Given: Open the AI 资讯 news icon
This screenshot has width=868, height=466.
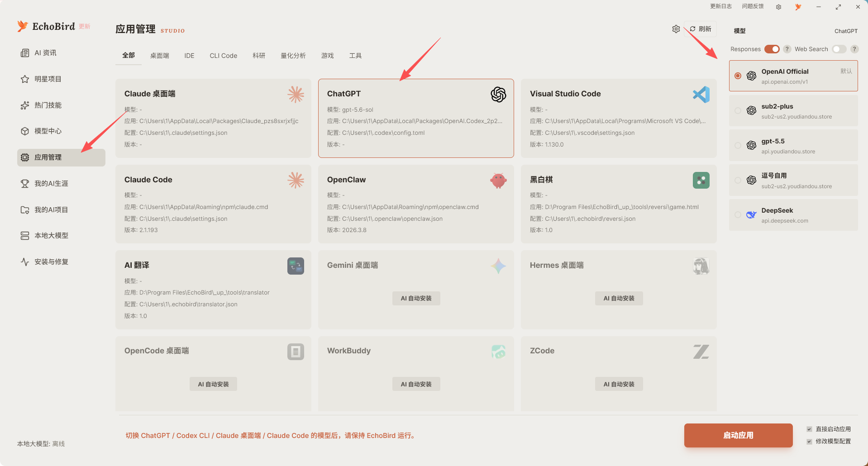Looking at the screenshot, I should tap(25, 53).
